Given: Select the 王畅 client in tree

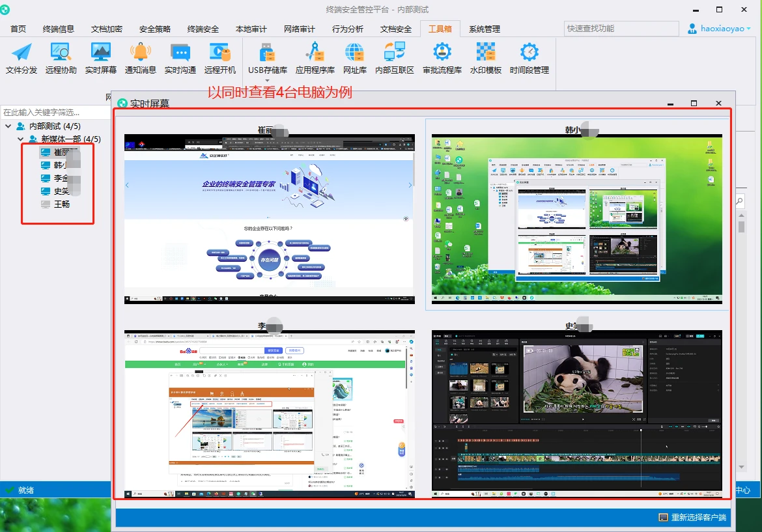Looking at the screenshot, I should (55, 204).
